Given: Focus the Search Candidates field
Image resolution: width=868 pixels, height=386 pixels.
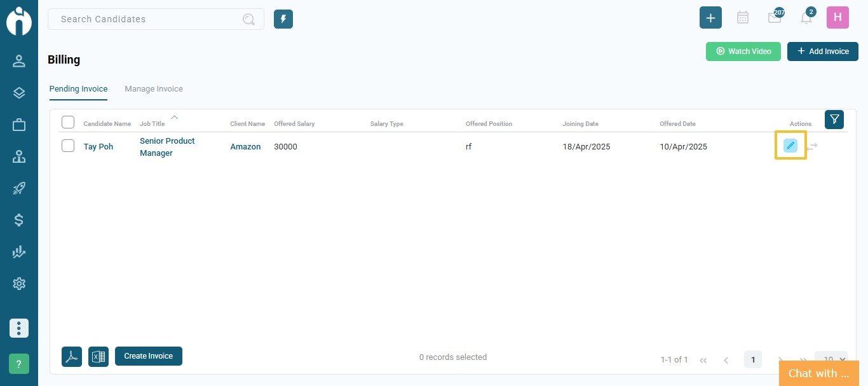Looking at the screenshot, I should [149, 19].
